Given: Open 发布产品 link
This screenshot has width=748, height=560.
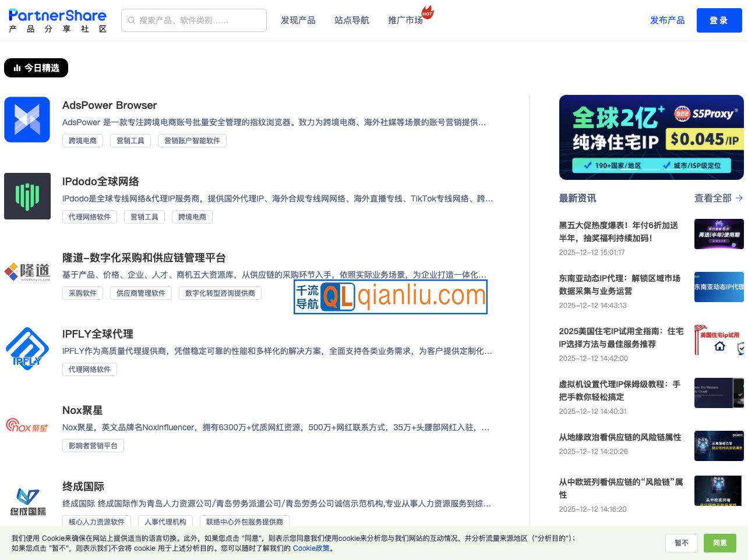Looking at the screenshot, I should [668, 20].
